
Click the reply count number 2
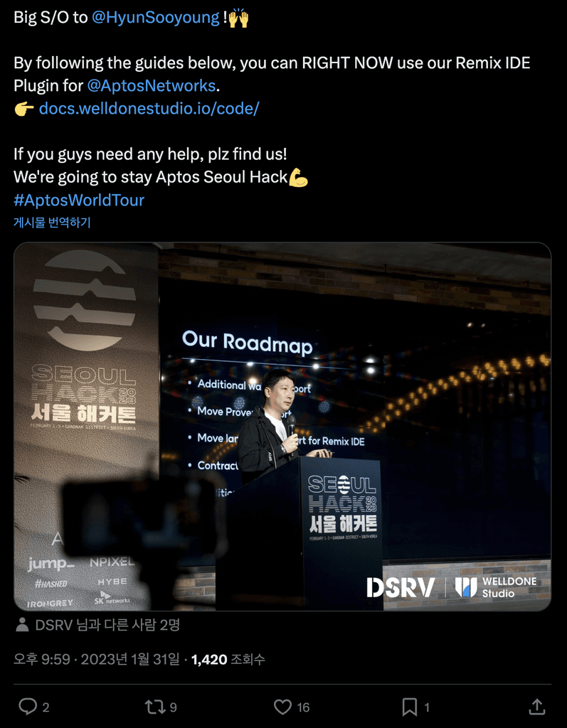(46, 707)
